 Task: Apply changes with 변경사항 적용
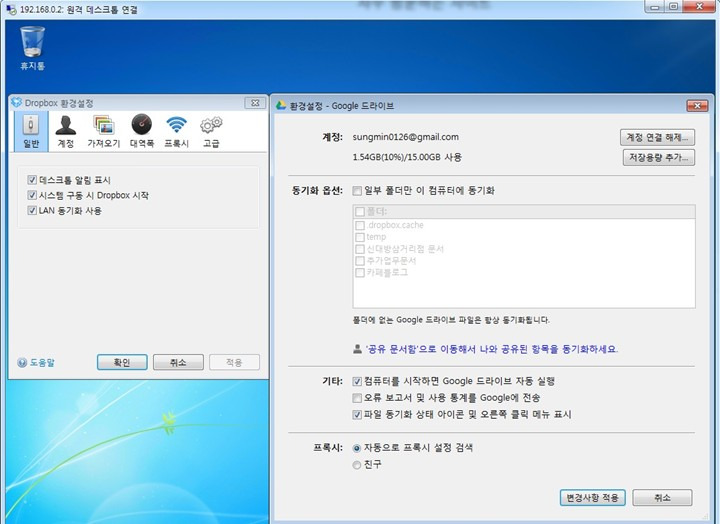tap(592, 497)
